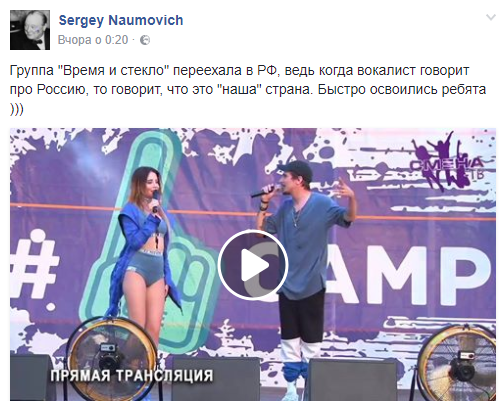Click the Смена TV logo in video
Image resolution: width=499 pixels, height=401 pixels.
click(447, 163)
